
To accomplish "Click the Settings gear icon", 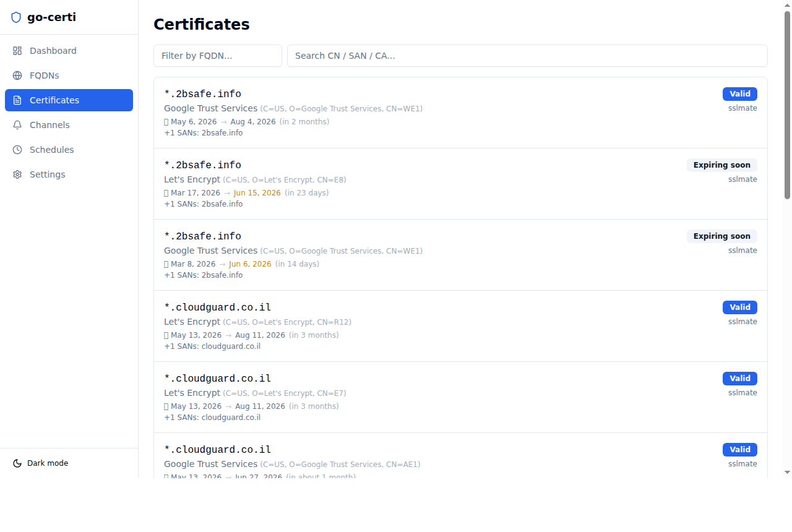I will [17, 174].
